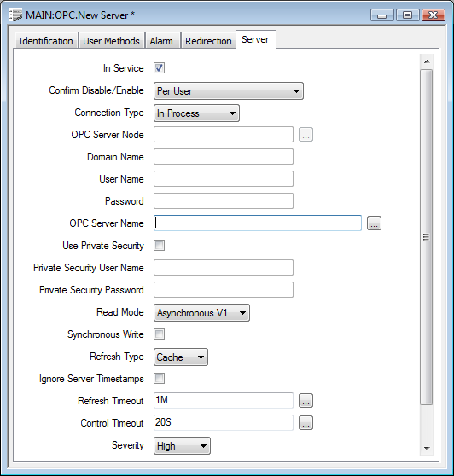
Task: Browse for OPC Server Name with ellipsis button
Action: point(374,223)
